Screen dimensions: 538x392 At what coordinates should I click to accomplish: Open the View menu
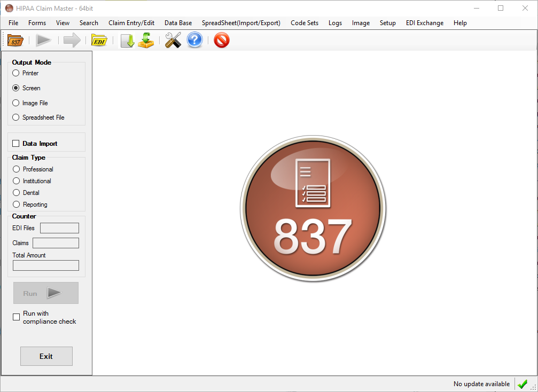[63, 23]
